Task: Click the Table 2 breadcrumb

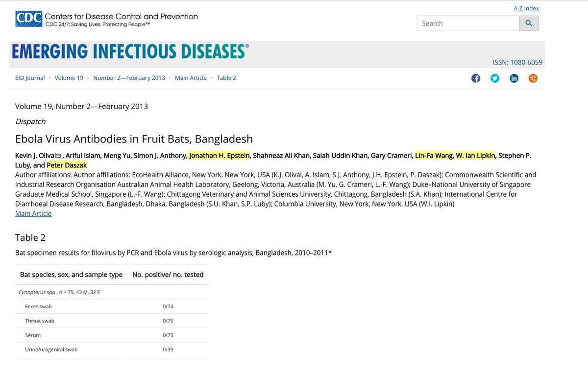Action: pyautogui.click(x=226, y=78)
